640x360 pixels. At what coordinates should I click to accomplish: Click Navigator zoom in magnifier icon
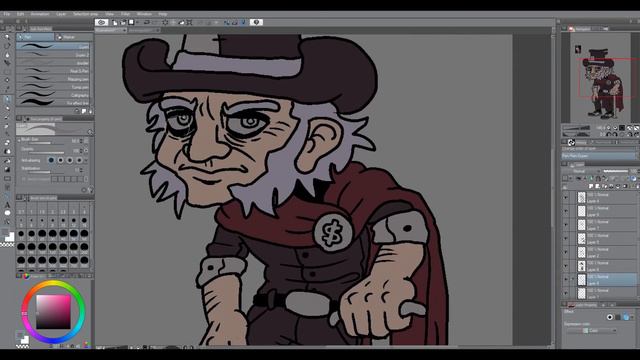pos(615,128)
